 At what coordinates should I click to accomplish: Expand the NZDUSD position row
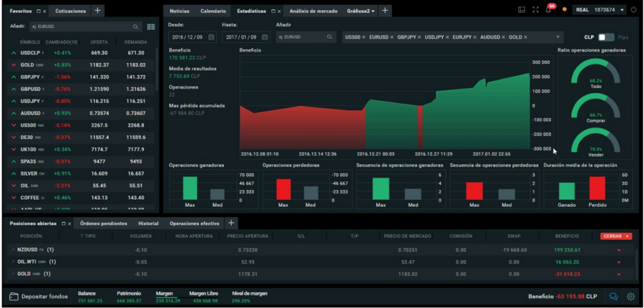13,250
